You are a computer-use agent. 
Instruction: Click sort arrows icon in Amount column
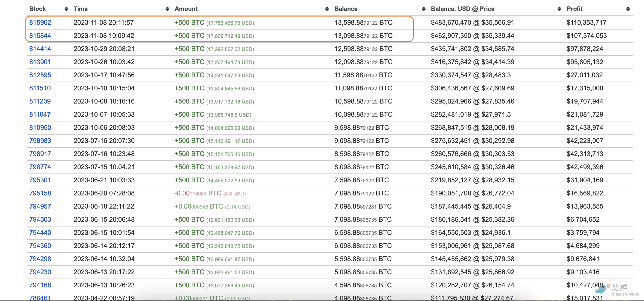point(327,9)
